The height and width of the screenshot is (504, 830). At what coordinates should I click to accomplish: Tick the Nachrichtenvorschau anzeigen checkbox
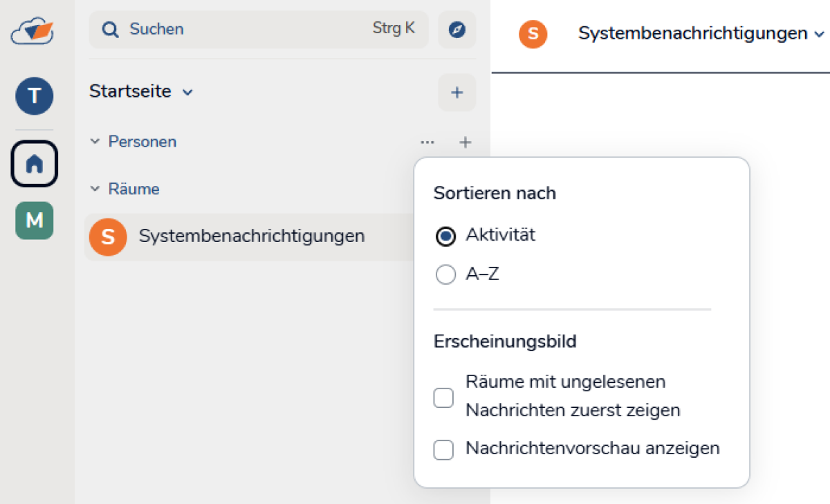[x=443, y=450]
